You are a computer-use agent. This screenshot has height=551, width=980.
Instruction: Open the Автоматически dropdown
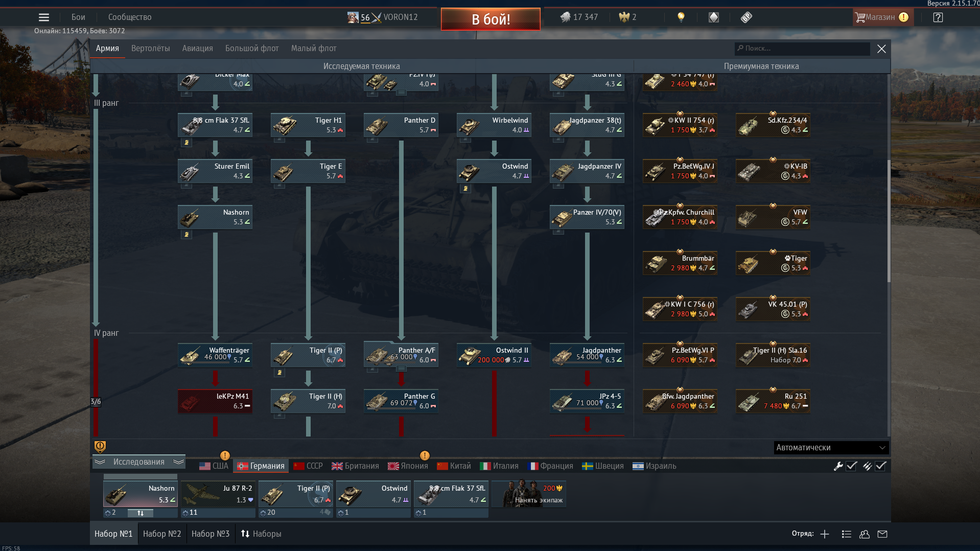(x=831, y=448)
